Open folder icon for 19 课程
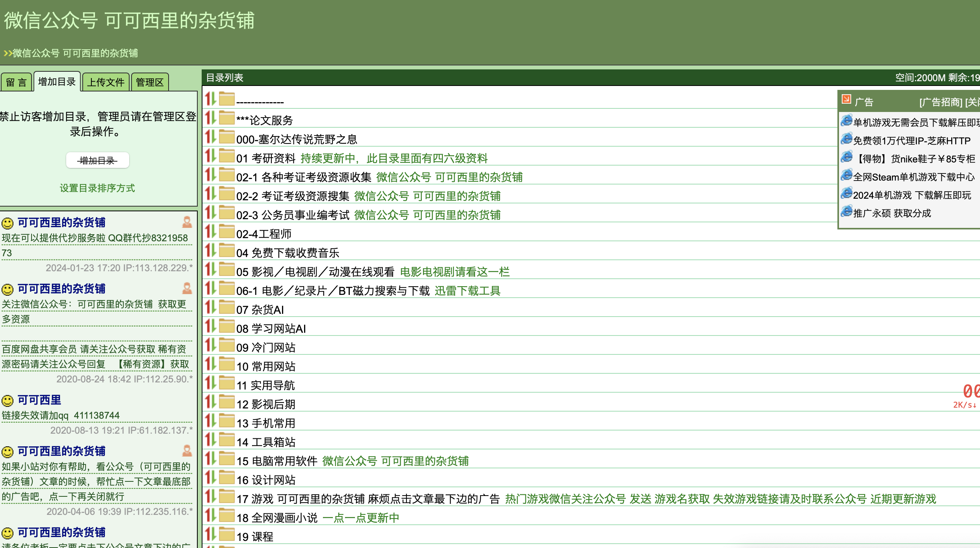This screenshot has height=548, width=980. point(226,534)
